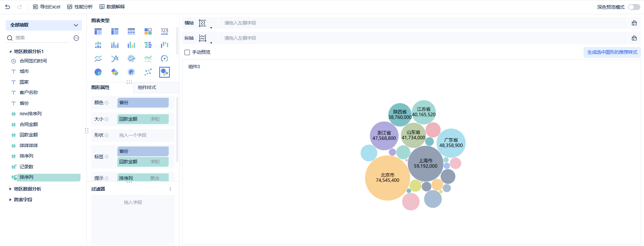The width and height of the screenshot is (644, 246).
Task: Select the partitioned line chart type
Action: tap(98, 58)
